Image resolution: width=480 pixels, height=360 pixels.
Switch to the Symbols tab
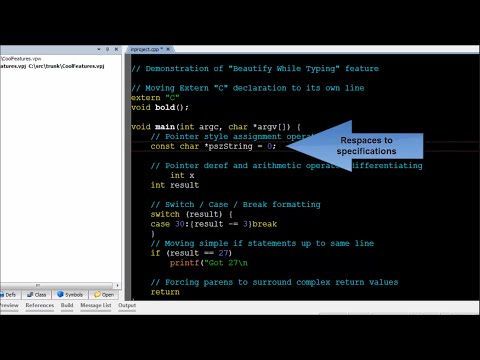pyautogui.click(x=70, y=295)
